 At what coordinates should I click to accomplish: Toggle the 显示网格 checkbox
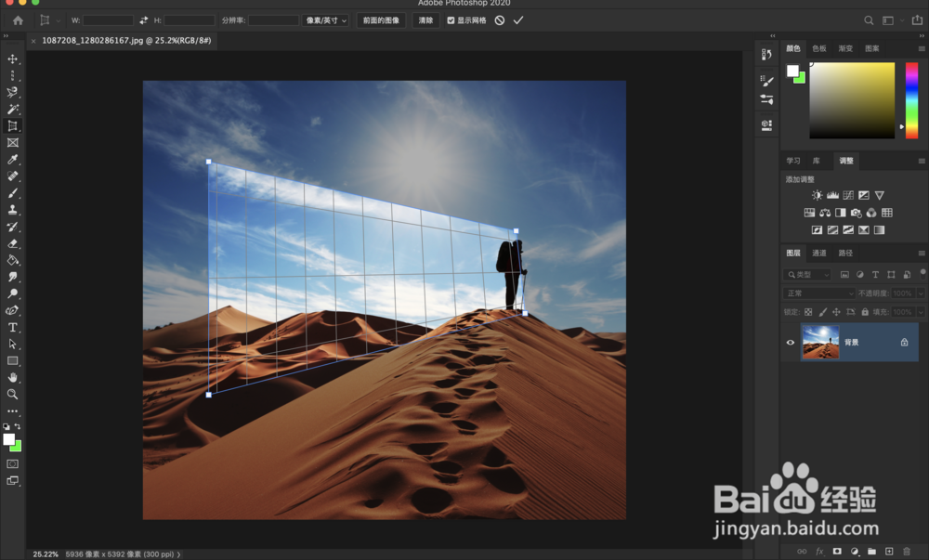pos(451,20)
